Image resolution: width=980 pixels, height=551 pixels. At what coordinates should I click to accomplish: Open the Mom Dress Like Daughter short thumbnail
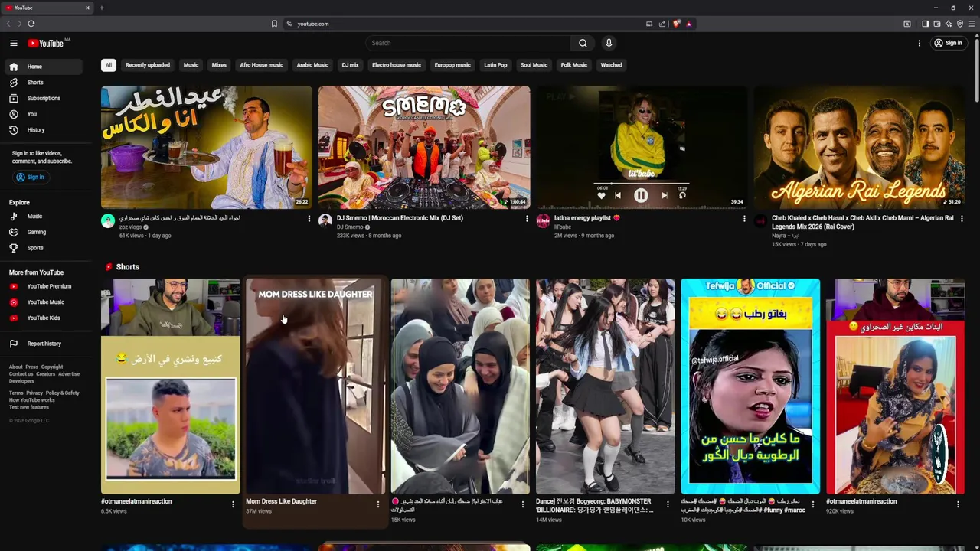315,386
